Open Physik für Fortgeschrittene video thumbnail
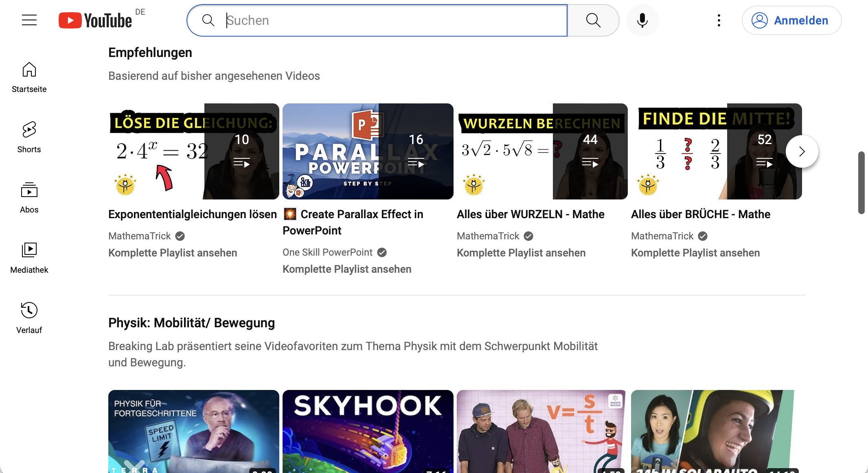This screenshot has height=473, width=868. pos(194,431)
